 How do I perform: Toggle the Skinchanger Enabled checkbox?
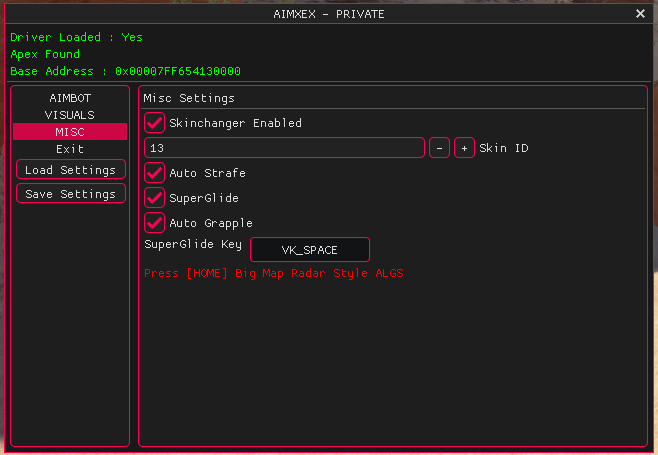[155, 123]
